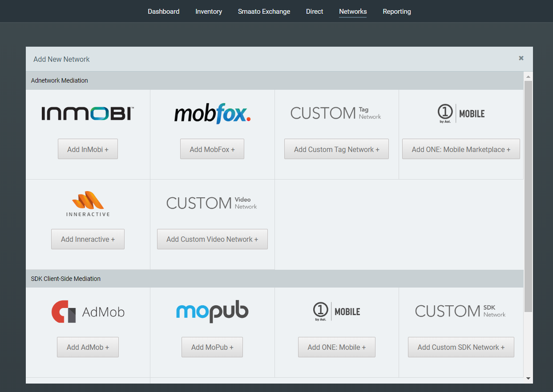Screen dimensions: 553x392
Task: Click the Adnetwork Mediation section header
Action: [x=274, y=80]
